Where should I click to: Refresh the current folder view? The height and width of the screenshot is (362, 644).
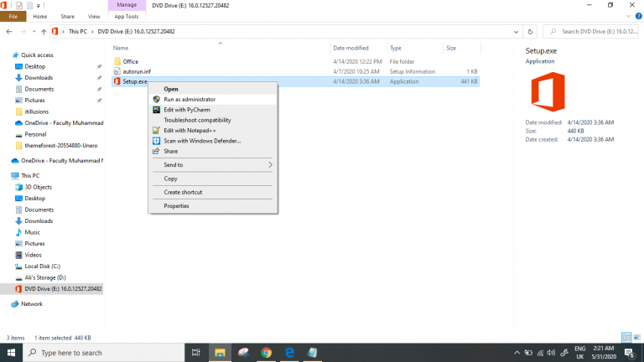click(530, 32)
